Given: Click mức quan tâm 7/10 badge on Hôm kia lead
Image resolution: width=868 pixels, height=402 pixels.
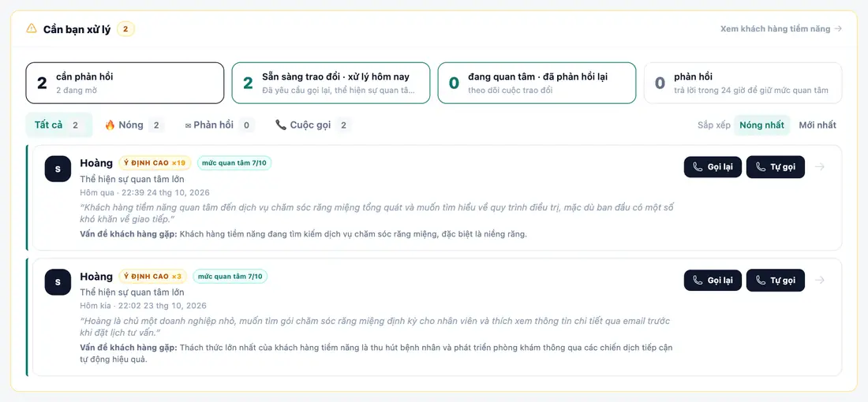Looking at the screenshot, I should (x=230, y=276).
